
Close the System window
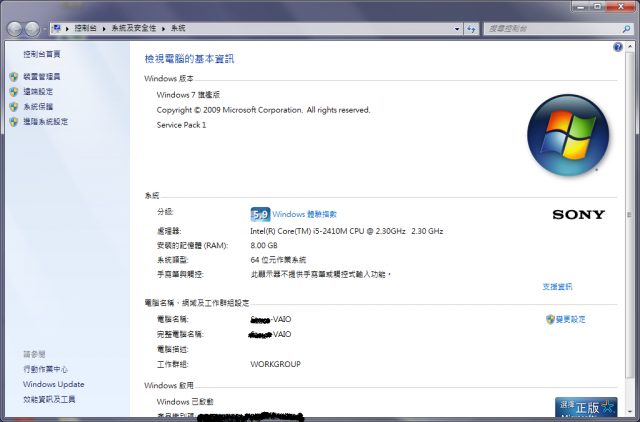tap(620, 7)
